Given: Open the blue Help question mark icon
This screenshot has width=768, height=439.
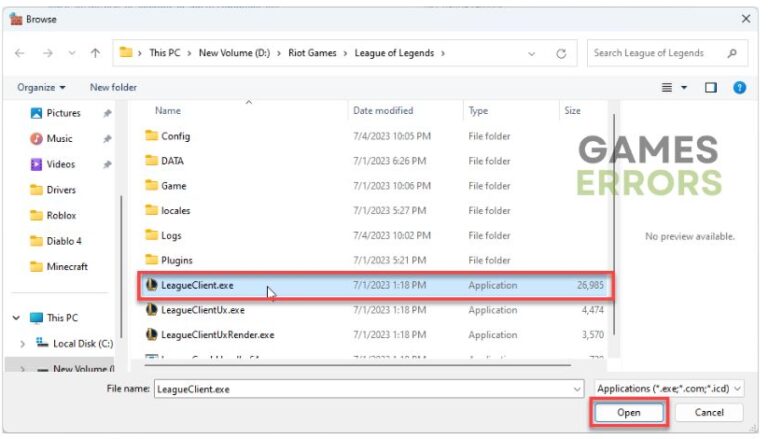Looking at the screenshot, I should pos(740,88).
